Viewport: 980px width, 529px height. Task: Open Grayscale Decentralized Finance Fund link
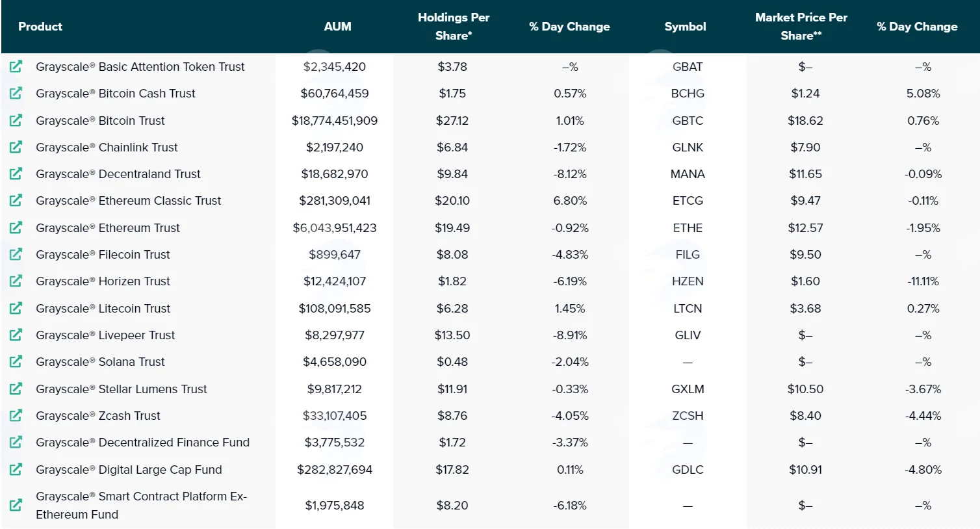pyautogui.click(x=143, y=442)
